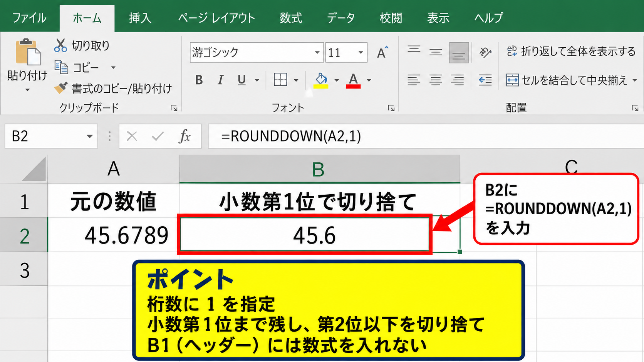Expand the underline style dropdown arrow
Screen dimensions: 644x362
click(x=257, y=80)
